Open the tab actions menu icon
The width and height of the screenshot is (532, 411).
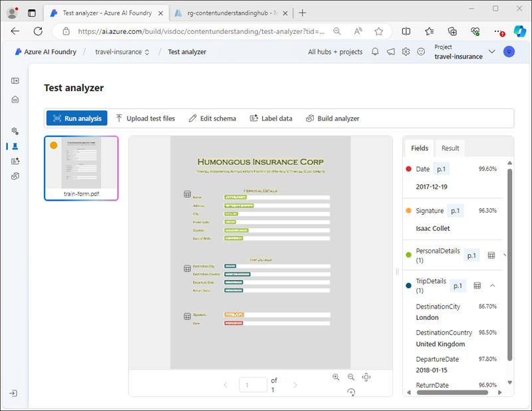pos(31,13)
